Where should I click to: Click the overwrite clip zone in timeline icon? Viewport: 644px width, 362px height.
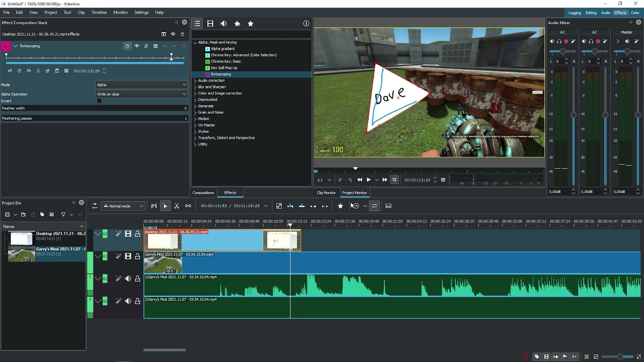302,206
